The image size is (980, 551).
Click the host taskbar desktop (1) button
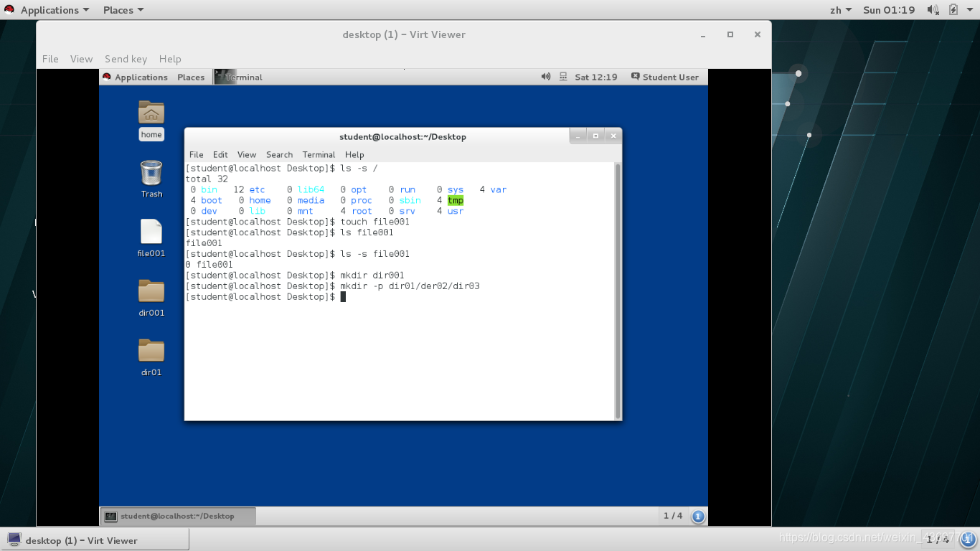[95, 540]
